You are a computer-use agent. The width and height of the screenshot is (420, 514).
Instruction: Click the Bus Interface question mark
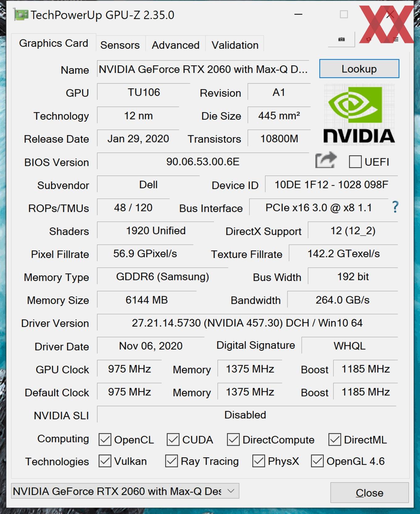pos(395,207)
